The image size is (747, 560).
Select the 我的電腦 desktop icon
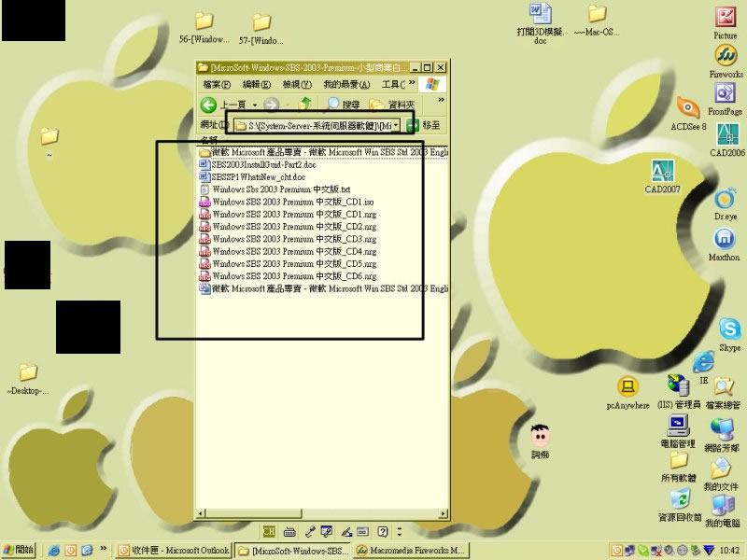tap(722, 511)
